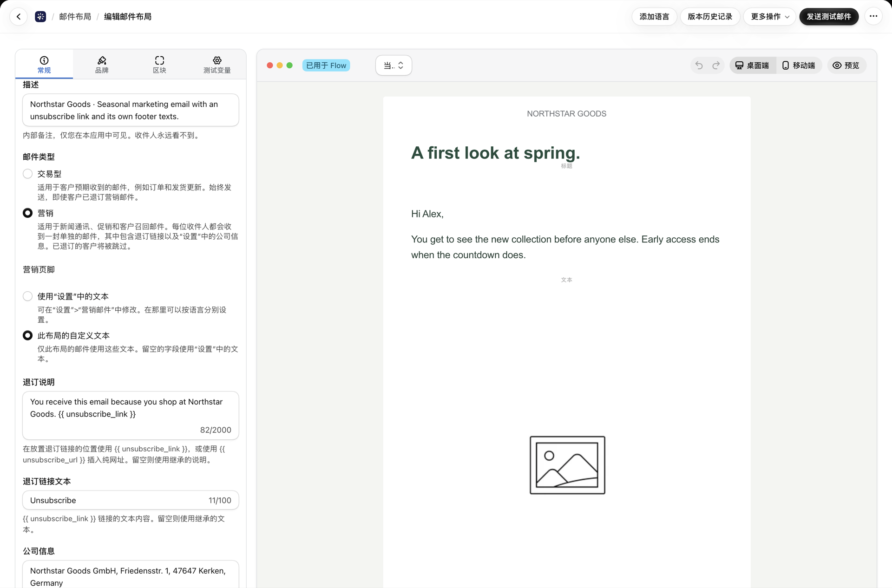The width and height of the screenshot is (892, 588).
Task: Open the 测试变量 tab
Action: click(x=217, y=65)
